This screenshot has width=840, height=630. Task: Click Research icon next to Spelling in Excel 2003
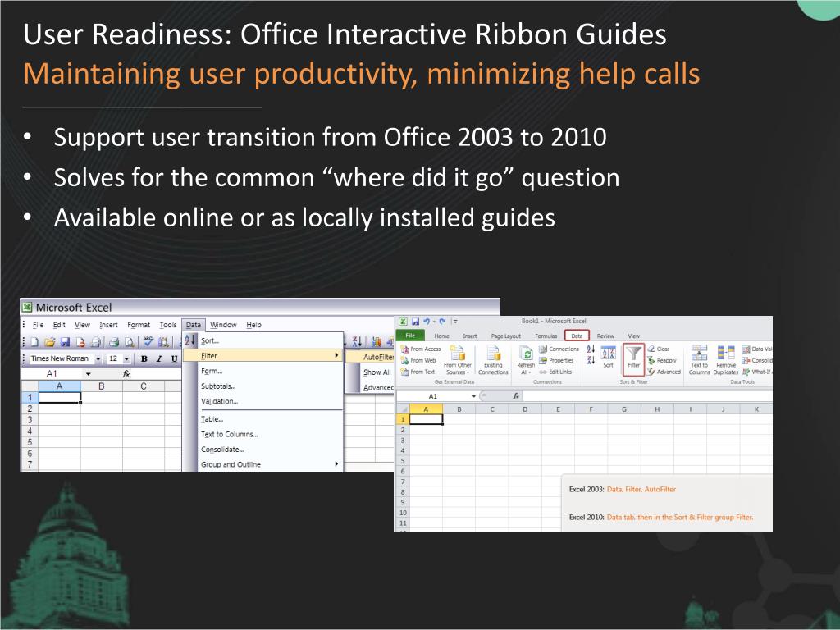click(163, 342)
